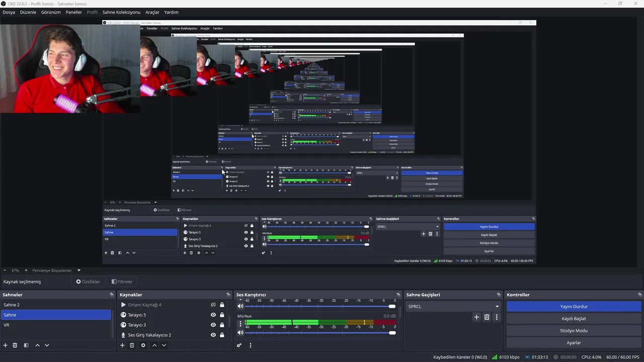
Task: Unlock the Ortam Kaynağı 4 source
Action: (x=222, y=305)
